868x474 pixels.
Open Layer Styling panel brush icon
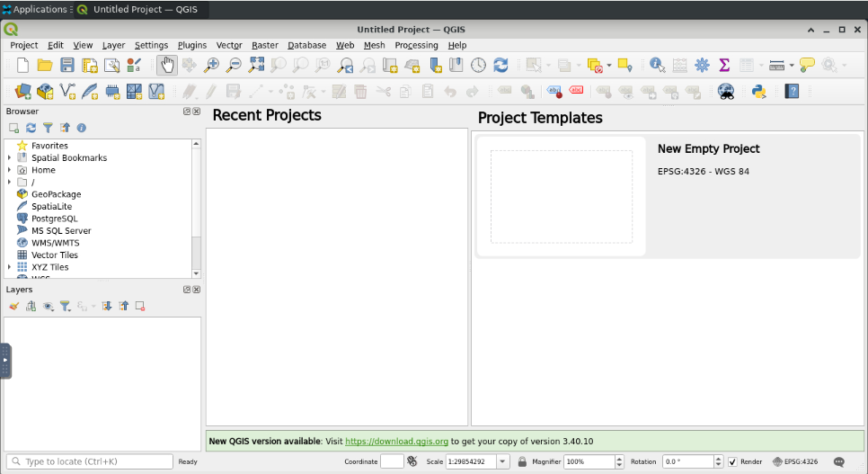[x=14, y=306]
